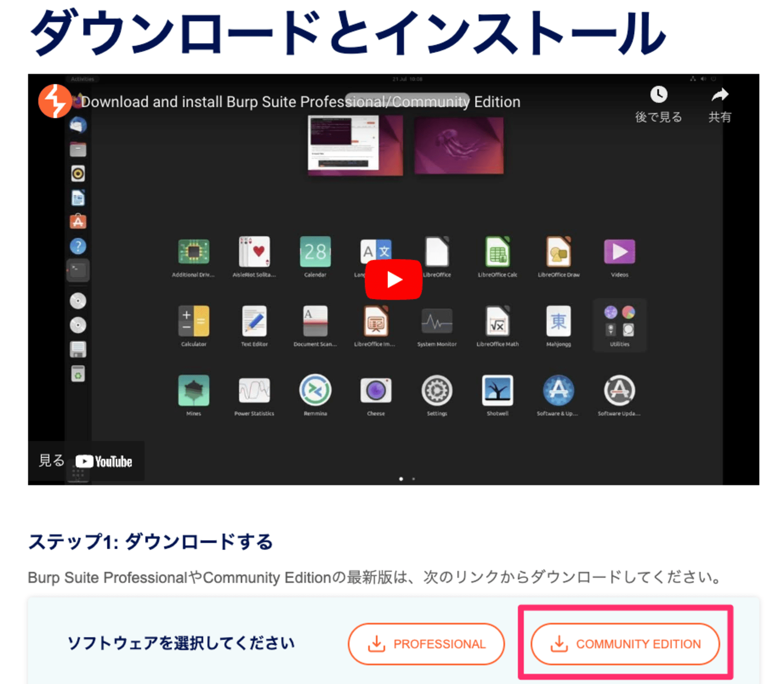
Task: Click the LibreOffice Calc icon
Action: point(497,252)
